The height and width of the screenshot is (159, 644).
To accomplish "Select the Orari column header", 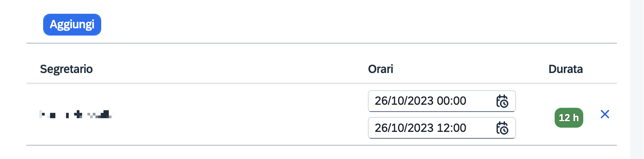I will point(380,69).
